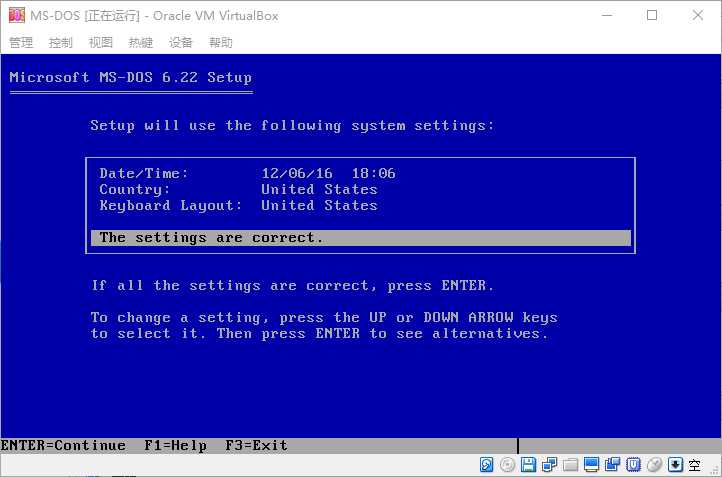Click the CPU virtualization chip status icon
The height and width of the screenshot is (477, 722).
pyautogui.click(x=634, y=465)
